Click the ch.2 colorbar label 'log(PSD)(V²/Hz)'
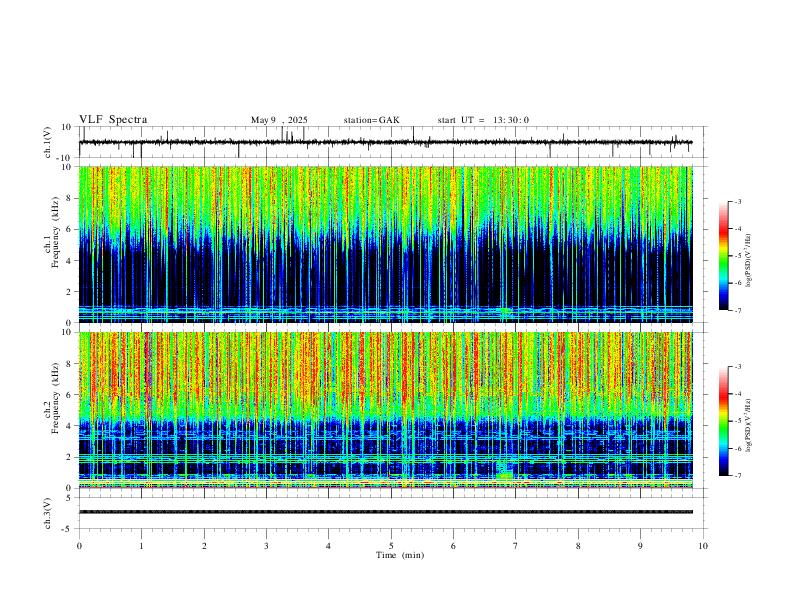792x612 pixels. point(749,425)
